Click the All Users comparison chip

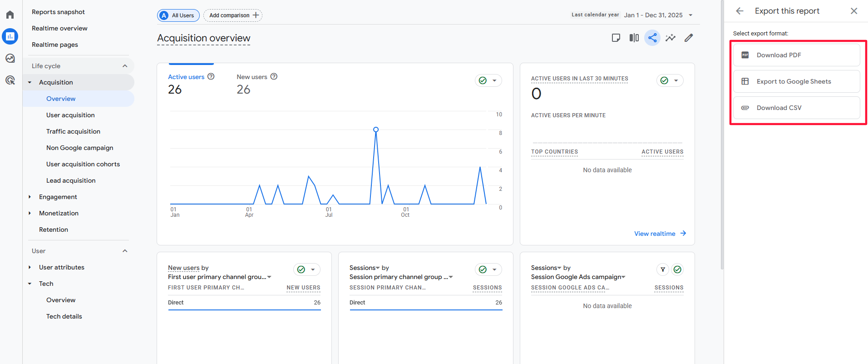click(178, 15)
